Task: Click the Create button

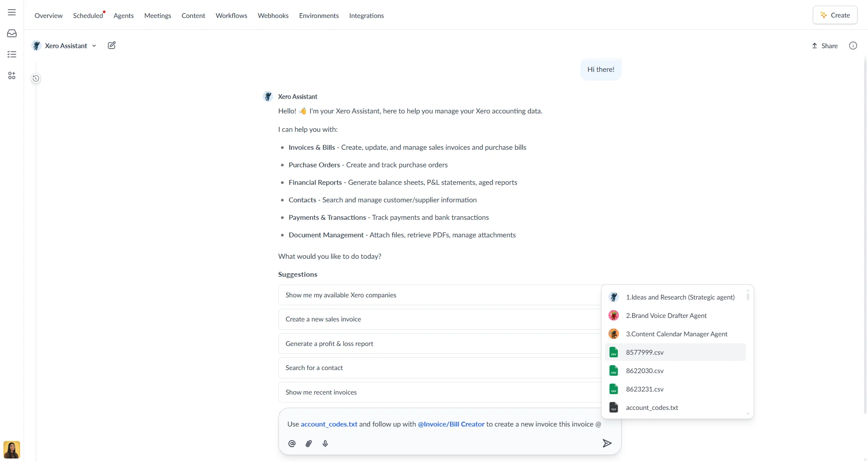Action: click(x=834, y=14)
